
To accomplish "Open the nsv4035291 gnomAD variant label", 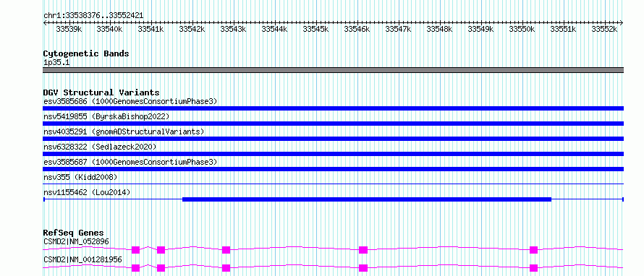I will click(124, 131).
